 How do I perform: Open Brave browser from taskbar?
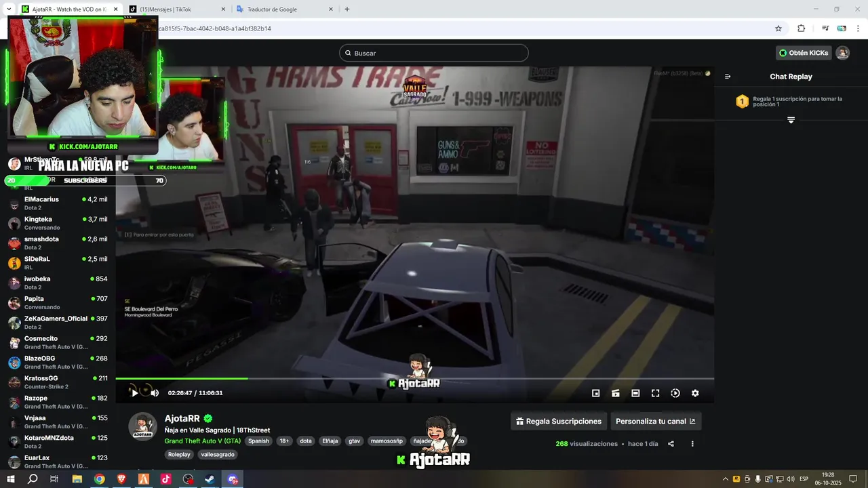pos(121,479)
